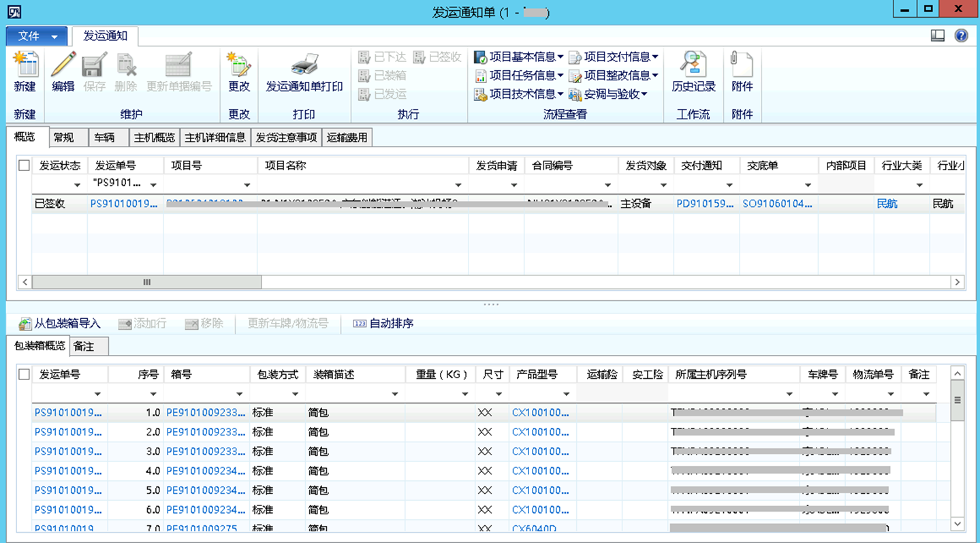Viewport: 980px width, 543px height.
Task: Open 包装方式 filter dropdown in lower grid
Action: pyautogui.click(x=295, y=394)
